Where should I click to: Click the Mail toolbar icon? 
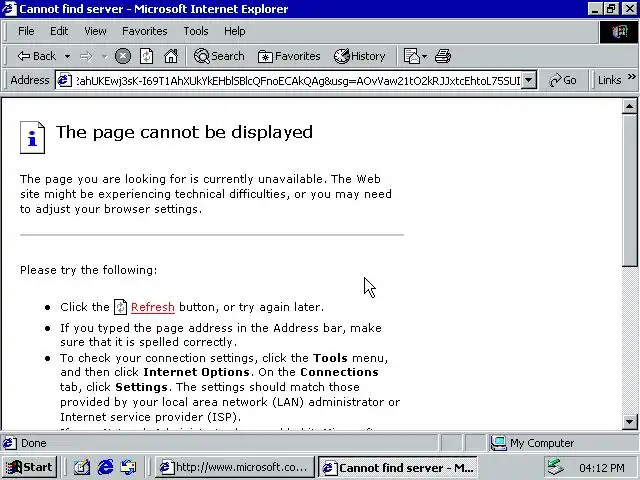[x=411, y=56]
